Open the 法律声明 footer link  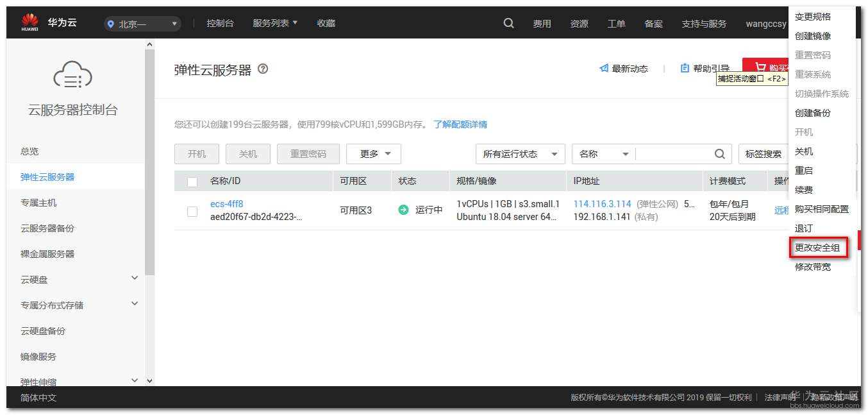click(780, 398)
